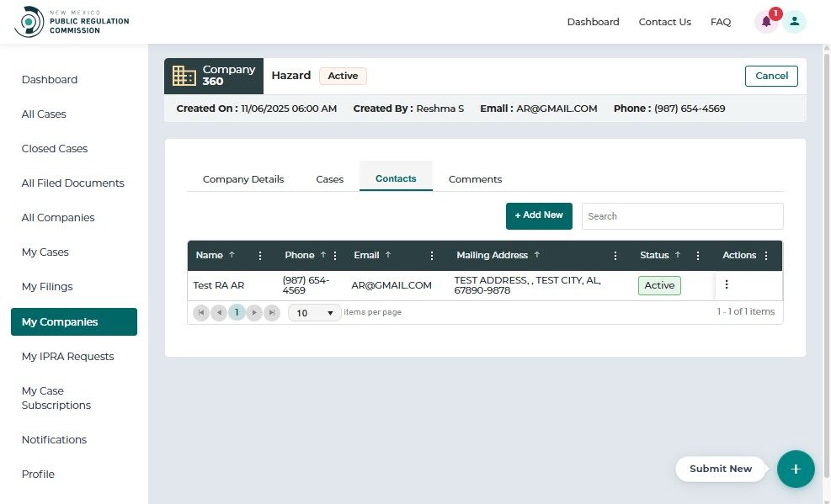Expand the items per page dropdown
The height and width of the screenshot is (504, 831).
pyautogui.click(x=314, y=313)
